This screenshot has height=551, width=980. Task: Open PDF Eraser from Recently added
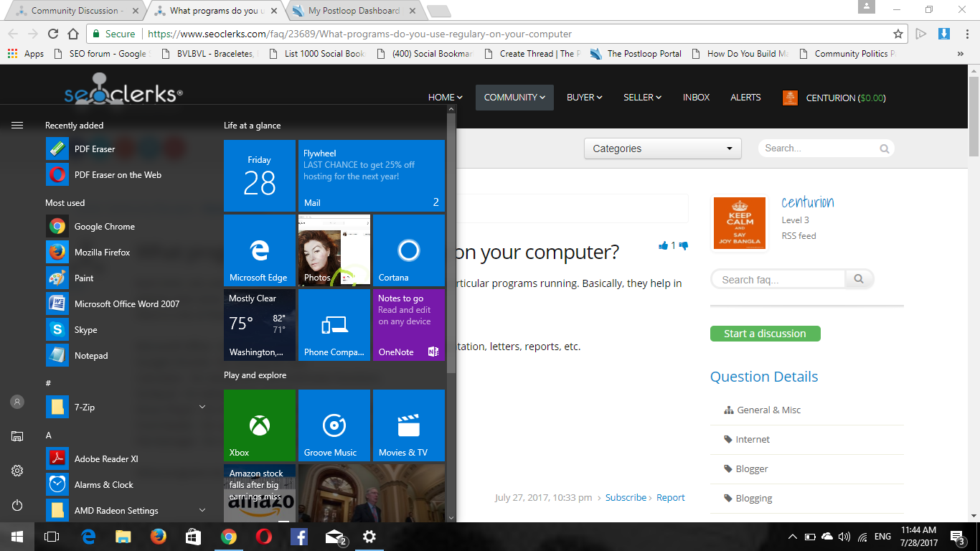coord(95,149)
